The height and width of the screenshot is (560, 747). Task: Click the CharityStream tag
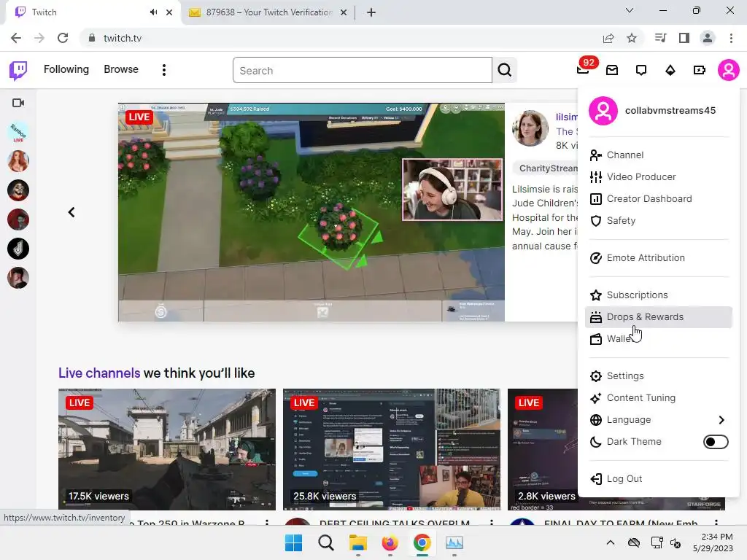pos(546,168)
